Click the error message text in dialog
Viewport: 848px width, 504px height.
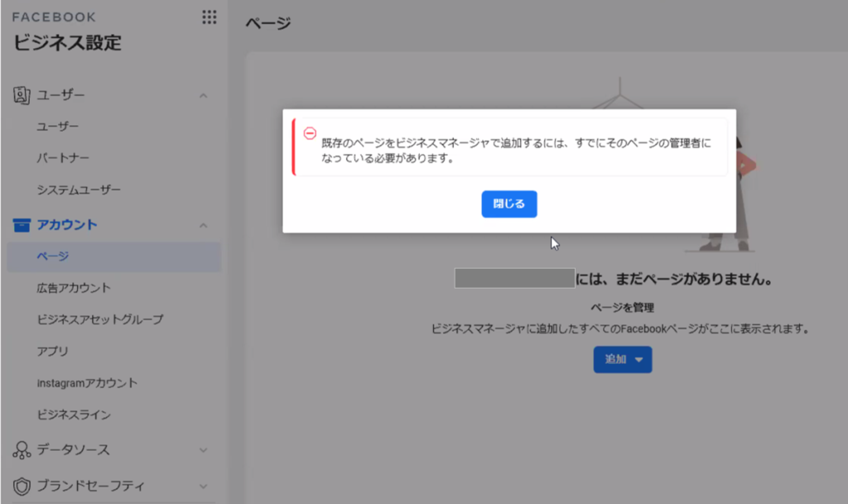tap(516, 151)
